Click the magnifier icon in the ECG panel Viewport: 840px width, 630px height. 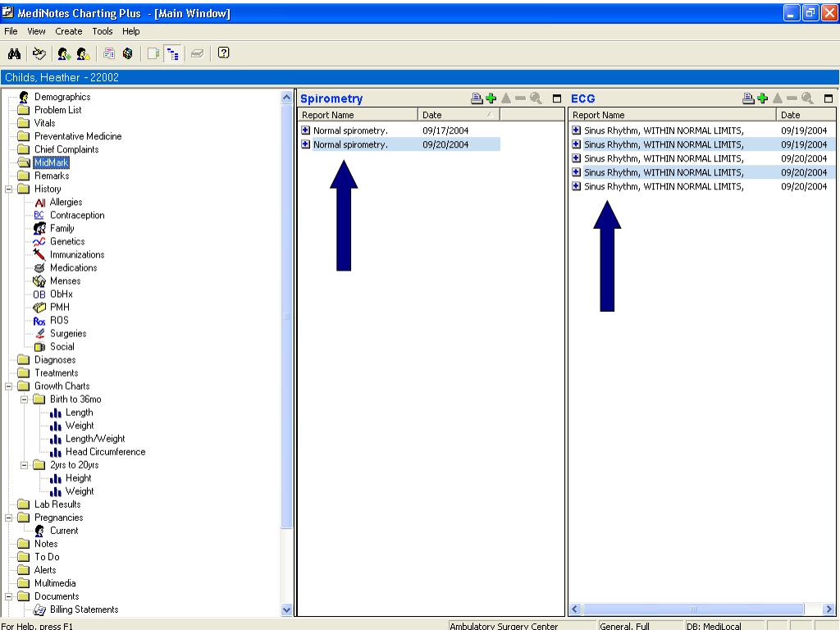coord(807,98)
